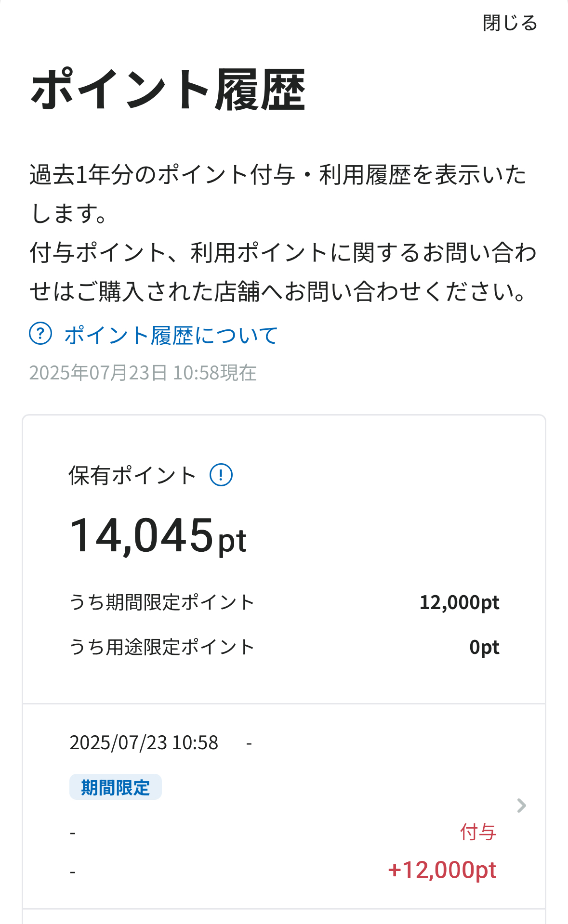Tap the 14,045pt balance figure
568x924 pixels.
158,536
